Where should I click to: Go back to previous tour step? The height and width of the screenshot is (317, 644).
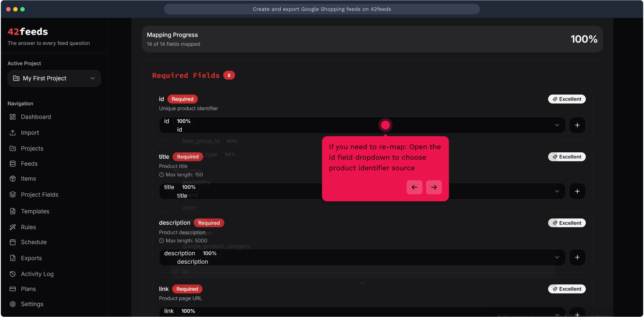click(x=414, y=187)
